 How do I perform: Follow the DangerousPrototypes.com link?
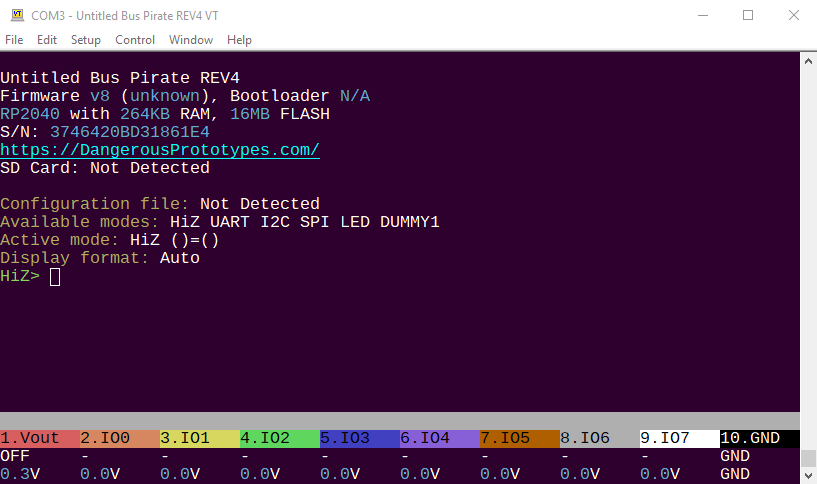(160, 150)
